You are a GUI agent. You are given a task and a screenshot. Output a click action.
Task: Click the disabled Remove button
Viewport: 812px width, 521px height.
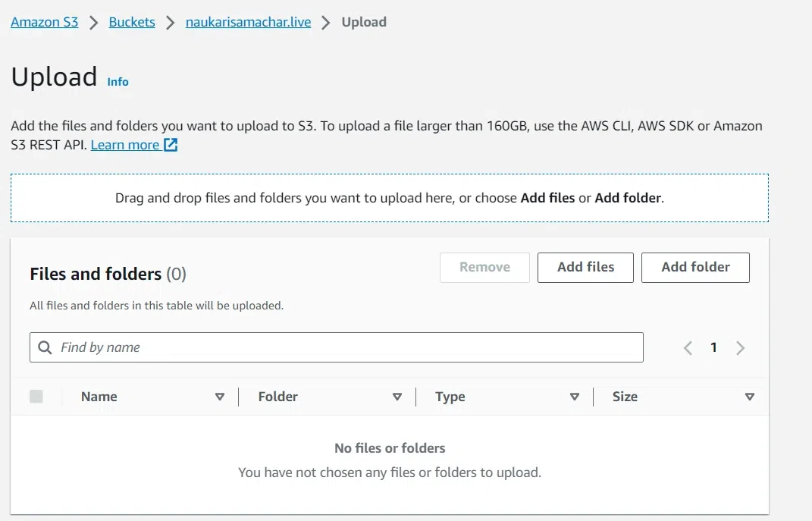pos(484,267)
